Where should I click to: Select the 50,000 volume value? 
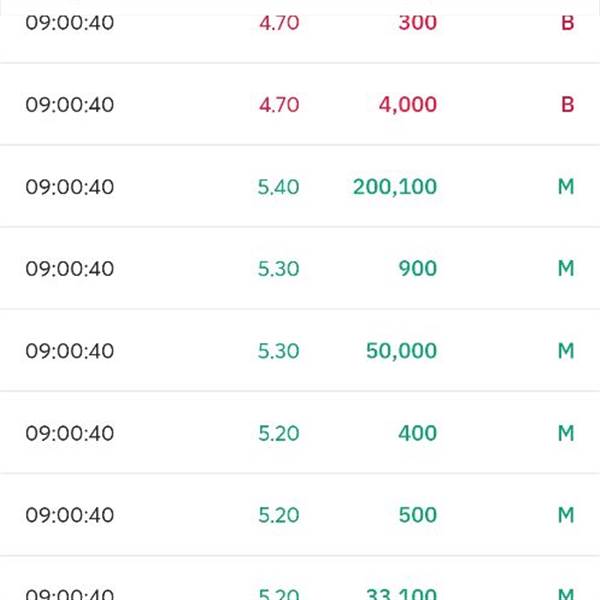point(401,351)
